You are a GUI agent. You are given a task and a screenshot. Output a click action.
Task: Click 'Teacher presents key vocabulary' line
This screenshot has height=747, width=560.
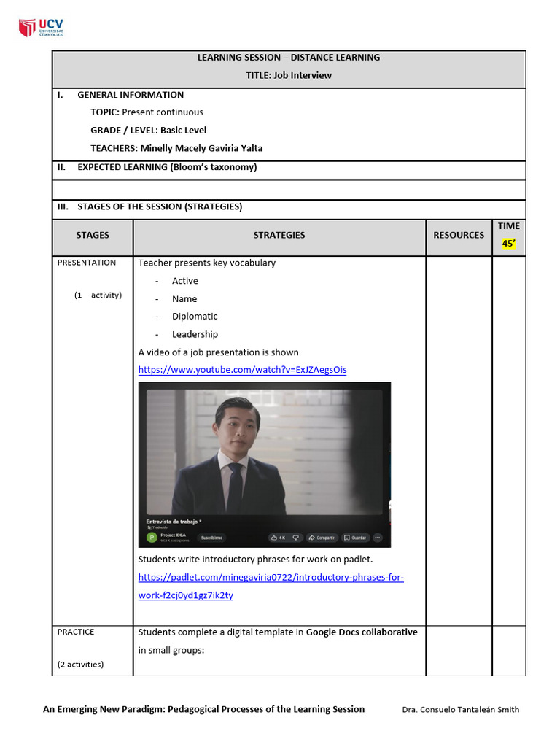coord(206,263)
